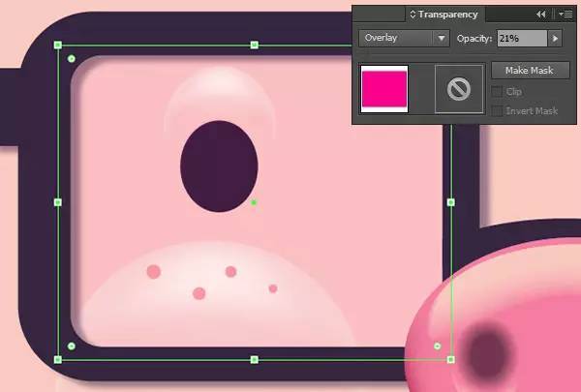Viewport: 581px width, 392px height.
Task: Click the bottom-right bounding box handle
Action: point(450,359)
